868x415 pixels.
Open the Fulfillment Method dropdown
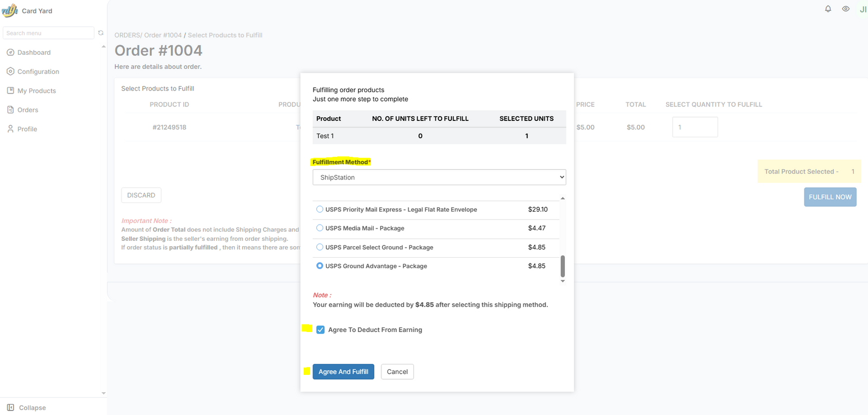click(439, 177)
